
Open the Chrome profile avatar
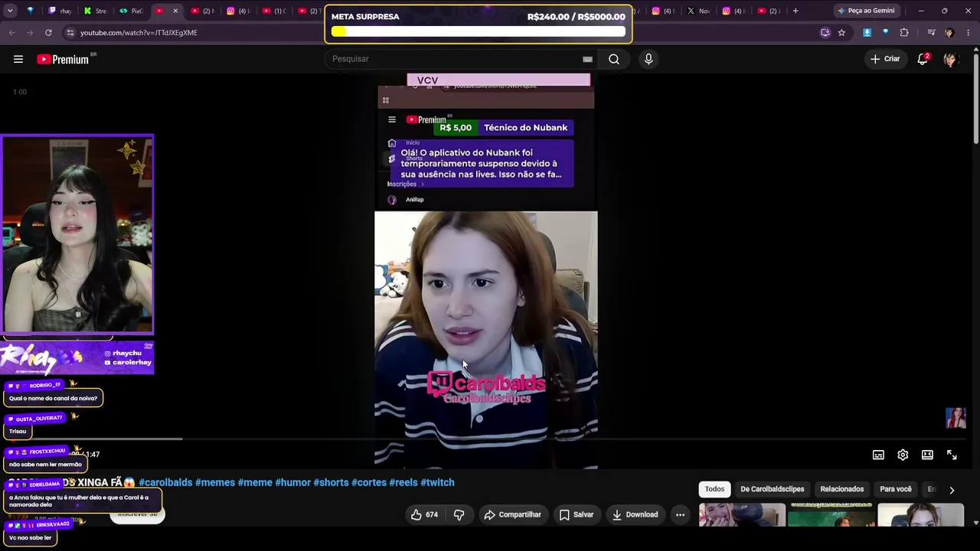(949, 33)
